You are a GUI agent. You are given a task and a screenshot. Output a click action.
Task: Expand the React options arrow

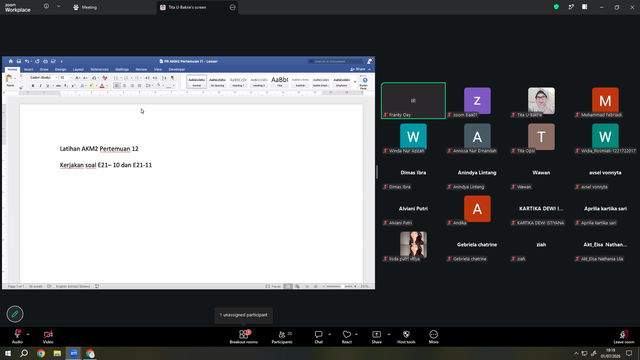click(356, 334)
